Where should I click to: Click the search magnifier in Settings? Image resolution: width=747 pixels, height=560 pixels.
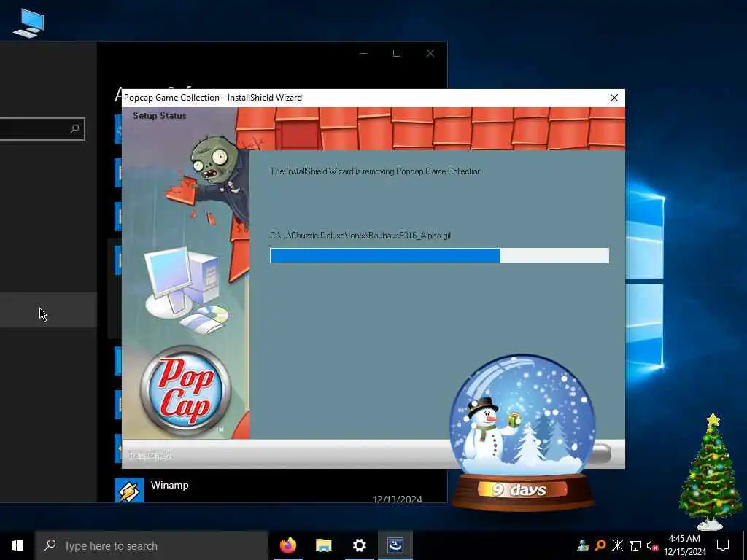pyautogui.click(x=74, y=129)
